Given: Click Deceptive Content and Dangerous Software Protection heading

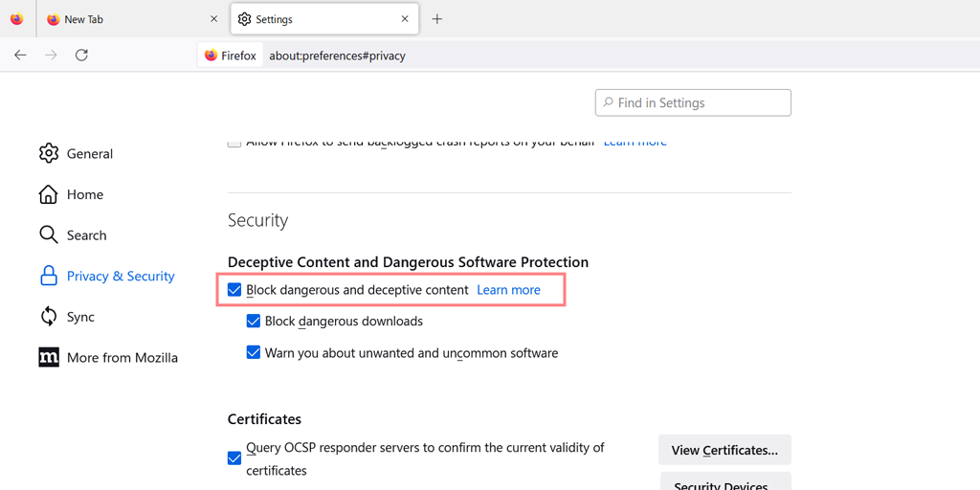Looking at the screenshot, I should coord(408,262).
